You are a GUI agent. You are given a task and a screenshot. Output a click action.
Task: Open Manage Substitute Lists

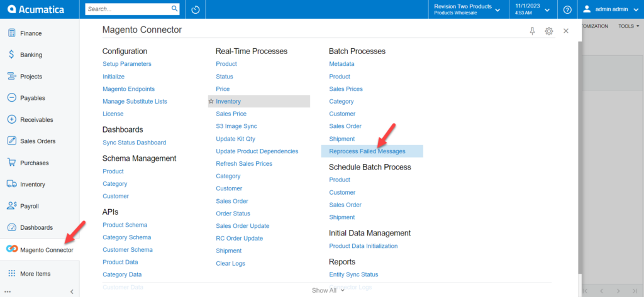135,101
